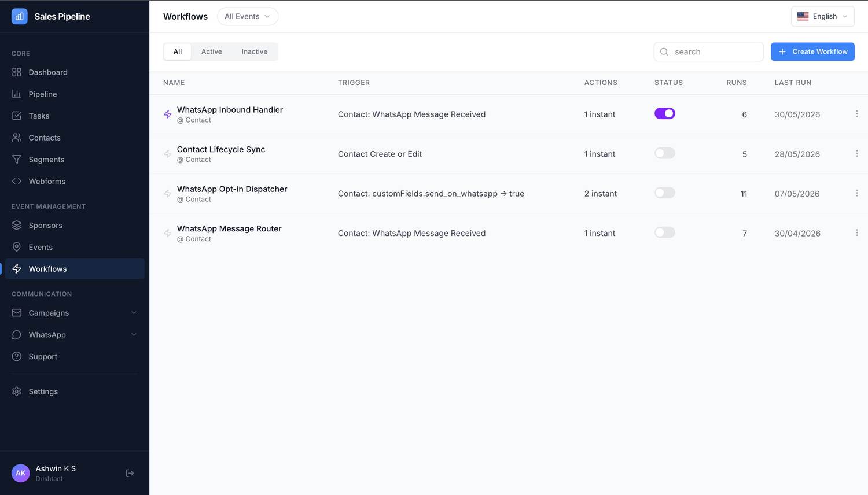Open the Contact Lifecycle Sync workflow
868x495 pixels.
tap(221, 149)
